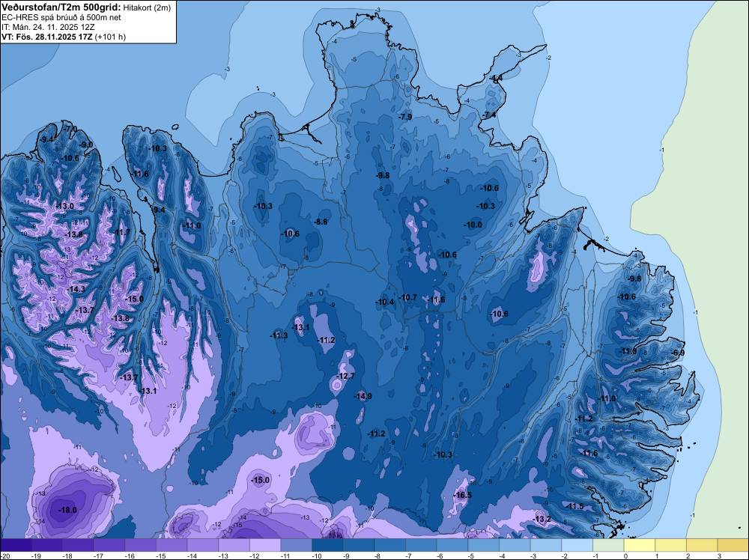Select legend swatch between -19 and -18
Screen dimensions: 749x560
[46, 545]
